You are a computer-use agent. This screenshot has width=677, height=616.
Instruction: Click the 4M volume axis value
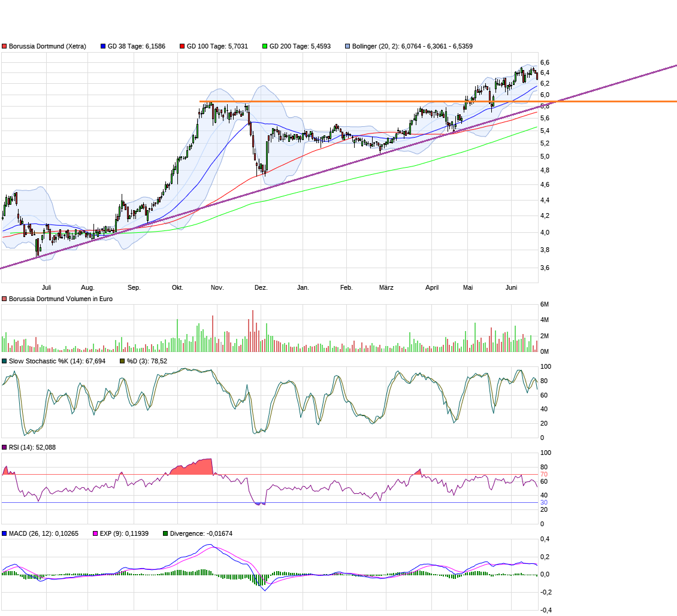(545, 320)
